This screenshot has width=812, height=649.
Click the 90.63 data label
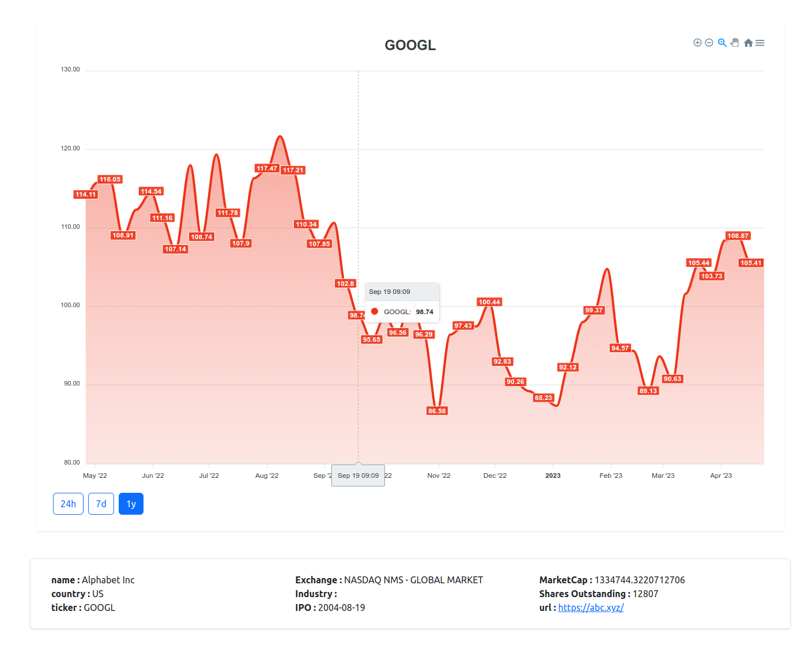(x=673, y=379)
